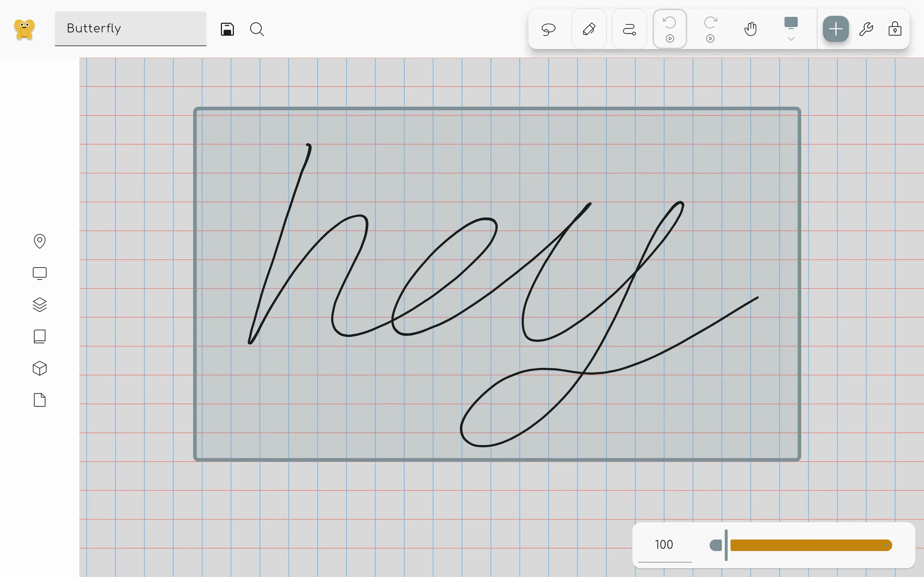
Task: Save the Butterfly document
Action: point(227,29)
